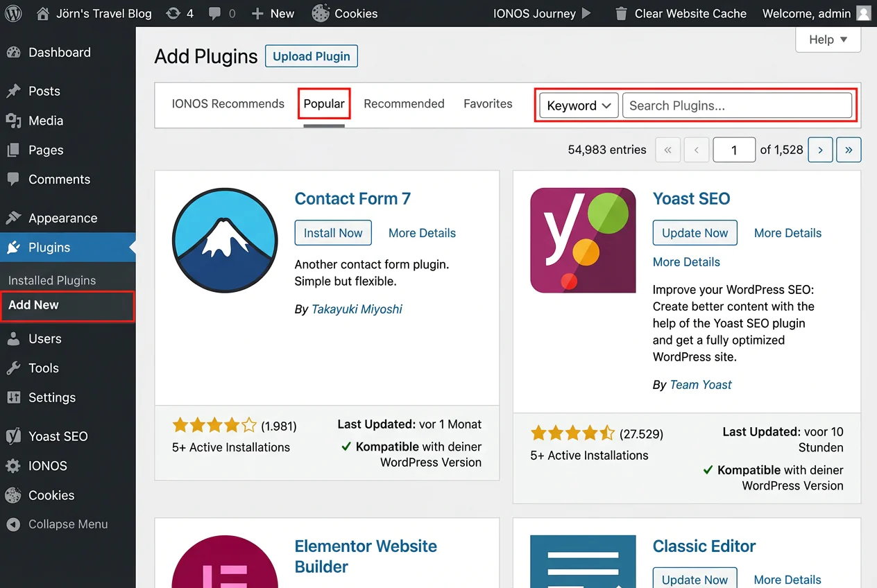Click the current page number field

click(x=734, y=150)
